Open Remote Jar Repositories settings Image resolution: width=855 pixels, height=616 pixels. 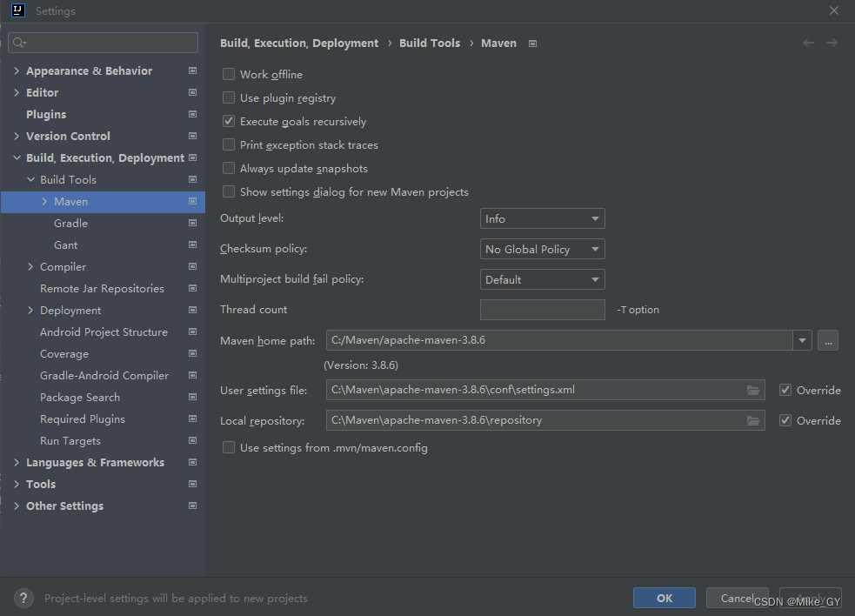102,289
